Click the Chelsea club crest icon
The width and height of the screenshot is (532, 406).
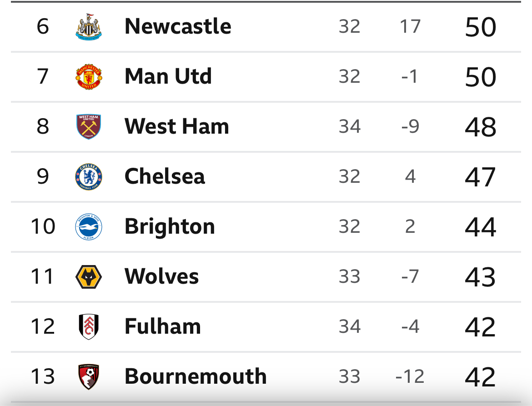tap(89, 177)
